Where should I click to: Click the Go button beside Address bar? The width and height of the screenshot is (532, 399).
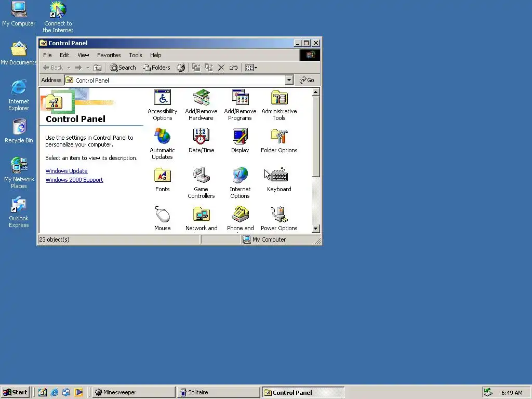pos(307,80)
